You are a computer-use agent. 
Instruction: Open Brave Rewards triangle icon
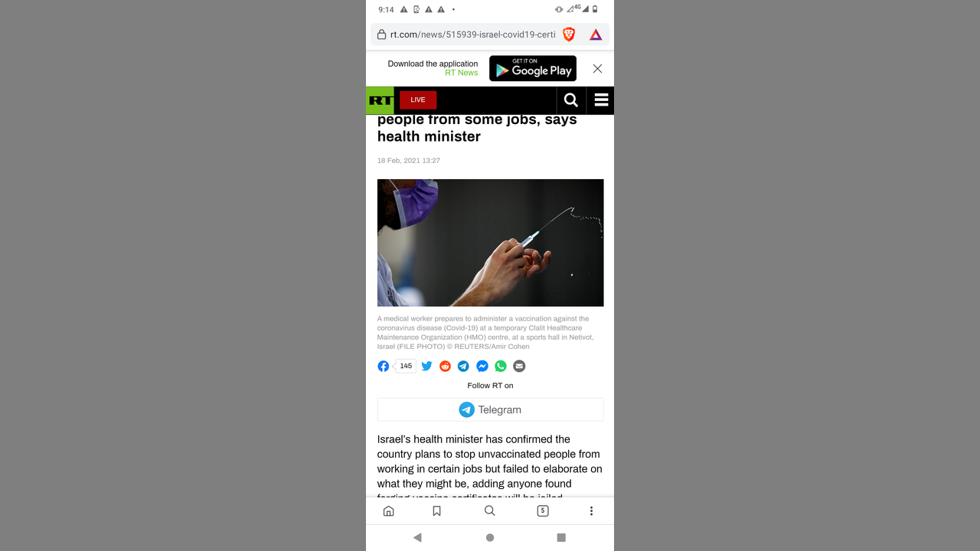596,34
